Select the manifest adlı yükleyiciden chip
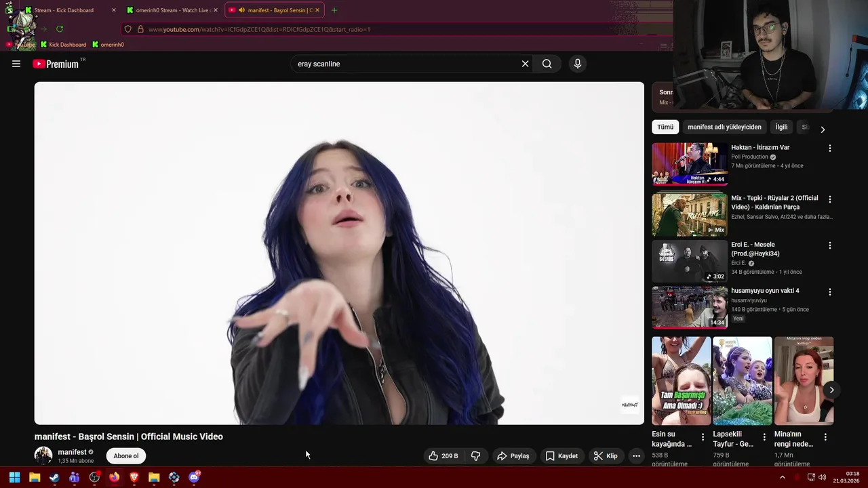Image resolution: width=868 pixels, height=488 pixels. [724, 127]
